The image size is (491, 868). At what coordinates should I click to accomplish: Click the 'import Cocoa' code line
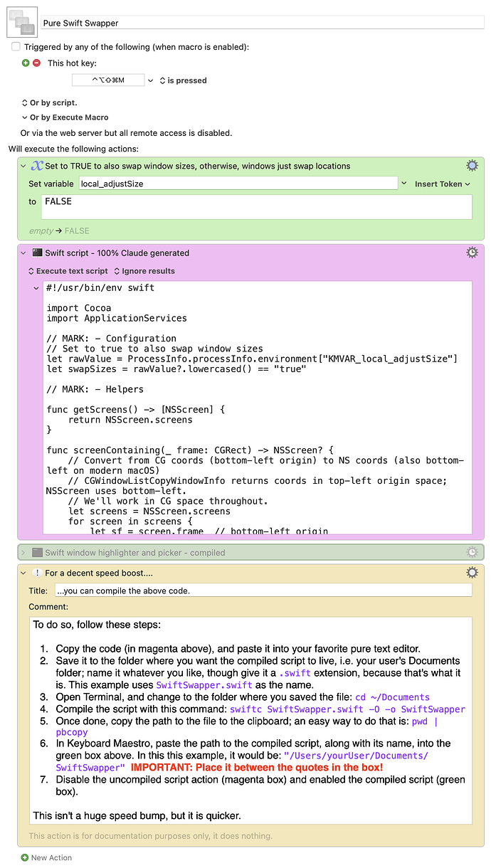(x=79, y=308)
